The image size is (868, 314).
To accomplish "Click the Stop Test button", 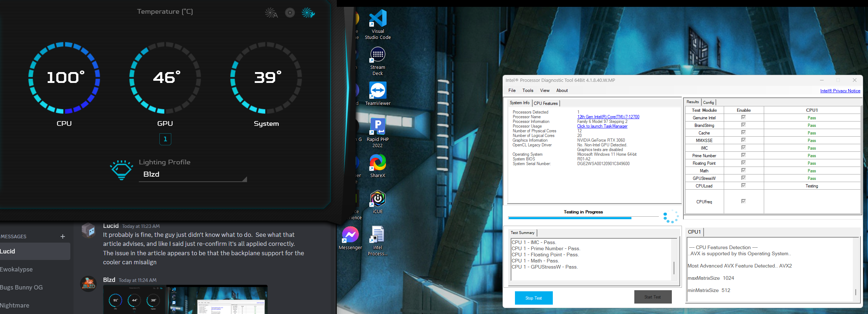I will 533,298.
